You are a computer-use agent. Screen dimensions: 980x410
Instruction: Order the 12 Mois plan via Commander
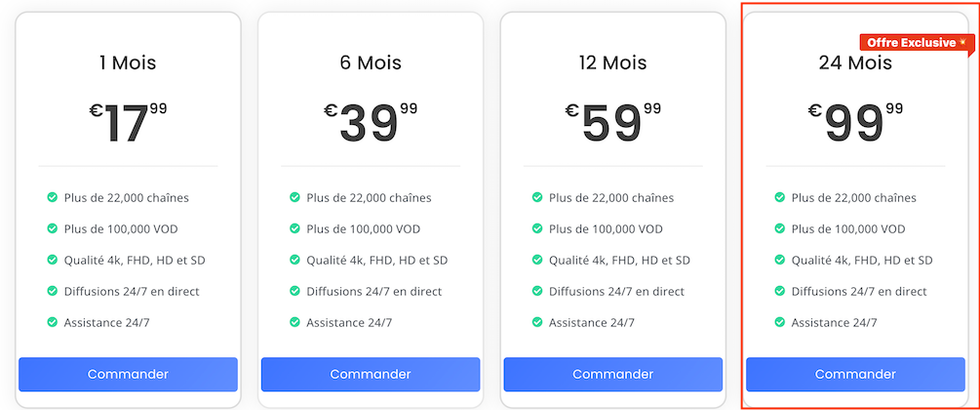click(x=613, y=374)
